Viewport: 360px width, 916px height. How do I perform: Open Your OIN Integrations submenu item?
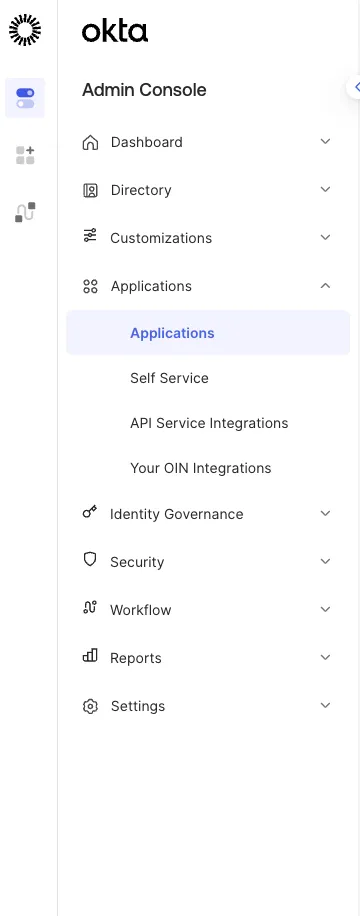pos(200,468)
